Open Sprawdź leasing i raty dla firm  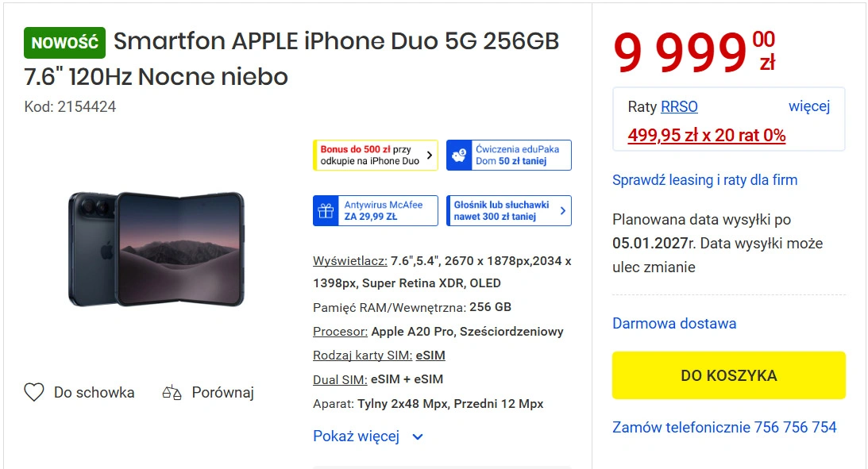pyautogui.click(x=704, y=180)
